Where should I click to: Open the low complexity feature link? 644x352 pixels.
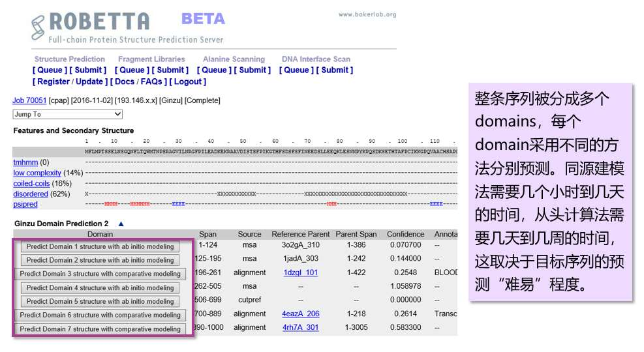[37, 173]
